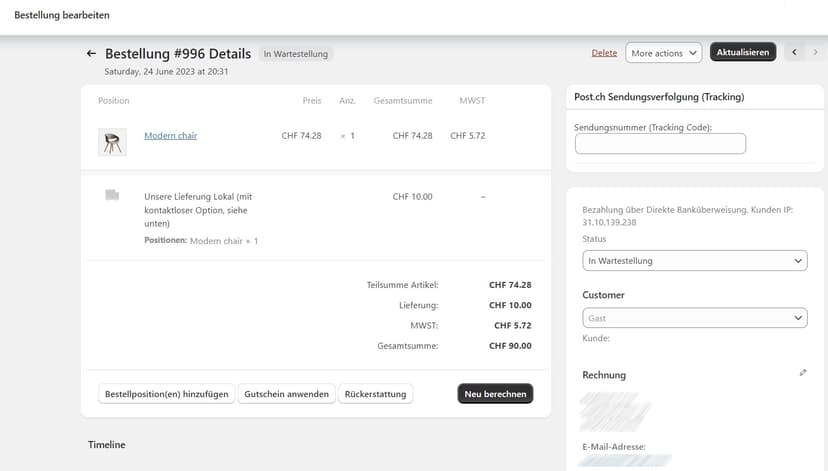Click the order date Saturday, 24 June 2023

[x=166, y=71]
